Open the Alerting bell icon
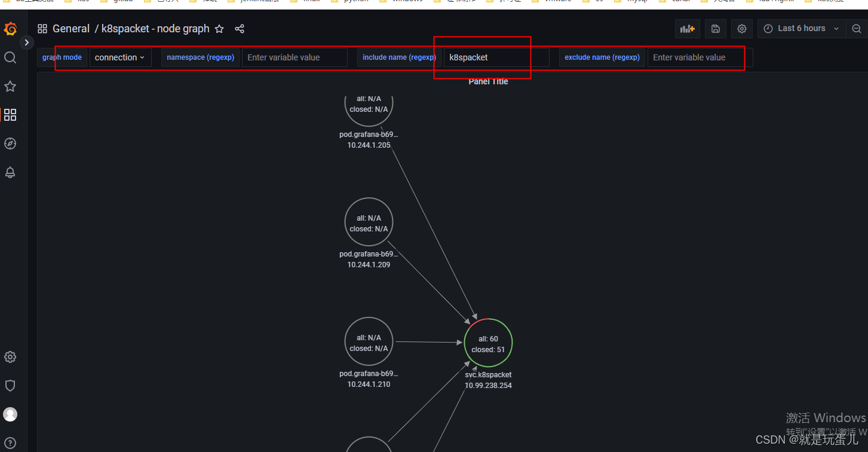Image resolution: width=868 pixels, height=452 pixels. (10, 172)
